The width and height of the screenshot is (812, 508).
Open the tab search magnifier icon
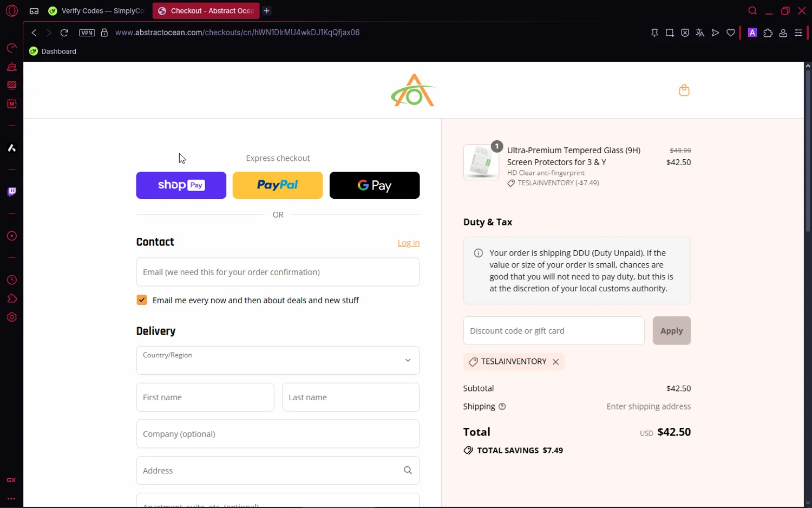752,11
